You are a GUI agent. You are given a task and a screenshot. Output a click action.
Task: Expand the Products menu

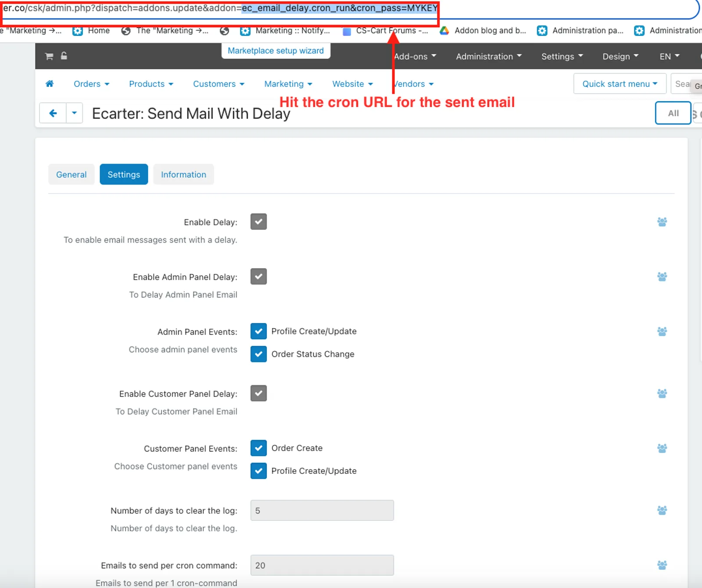click(x=151, y=84)
